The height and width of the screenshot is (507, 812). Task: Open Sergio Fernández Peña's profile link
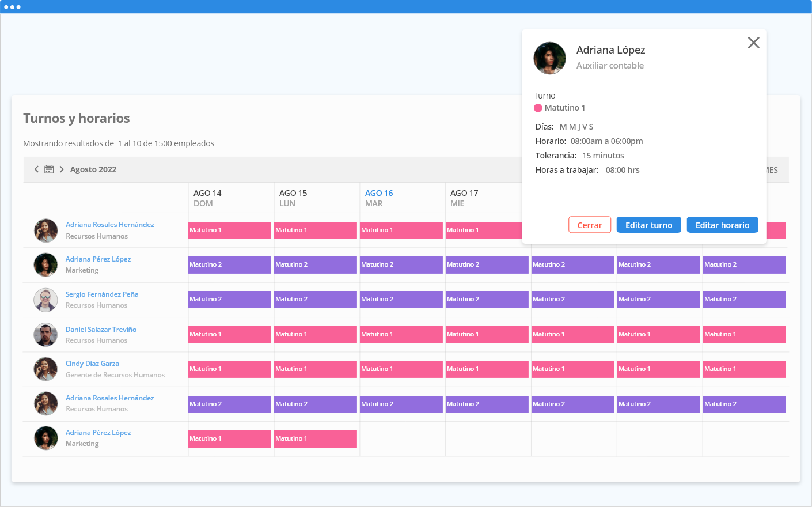[x=102, y=294]
